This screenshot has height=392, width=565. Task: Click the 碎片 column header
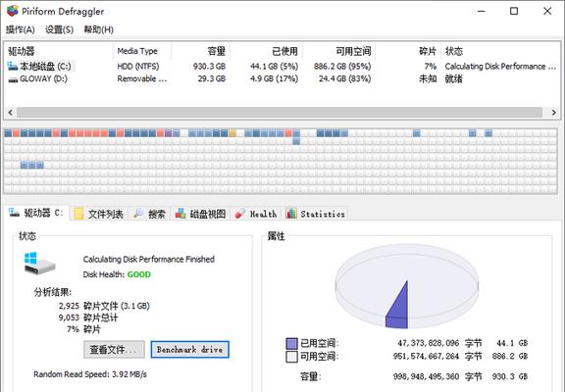click(428, 52)
